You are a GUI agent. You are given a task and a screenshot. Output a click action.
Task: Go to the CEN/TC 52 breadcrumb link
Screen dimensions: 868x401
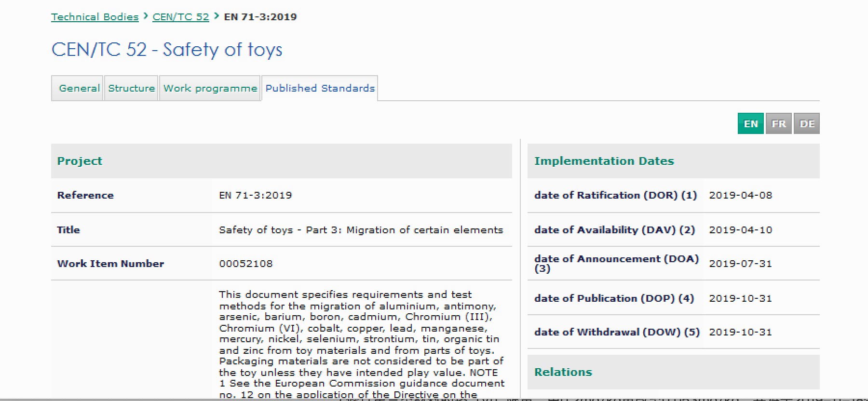[x=181, y=17]
